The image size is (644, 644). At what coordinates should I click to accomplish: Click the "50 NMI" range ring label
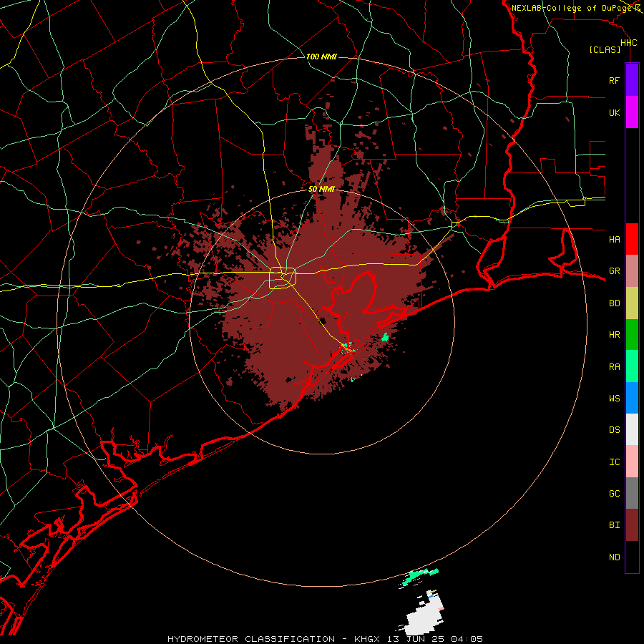click(321, 189)
